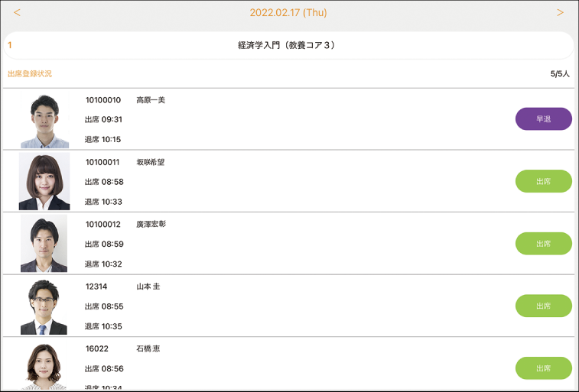Open 廣澤宏彰's profile photo
The width and height of the screenshot is (579, 392).
click(44, 244)
